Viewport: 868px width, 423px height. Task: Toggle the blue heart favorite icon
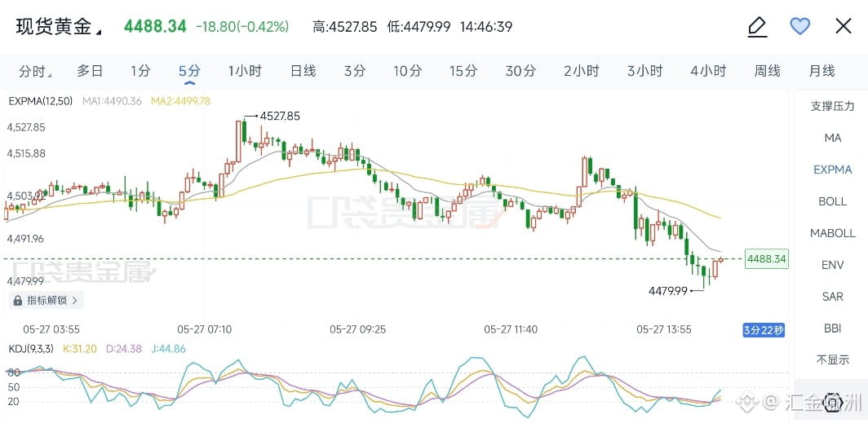[800, 26]
